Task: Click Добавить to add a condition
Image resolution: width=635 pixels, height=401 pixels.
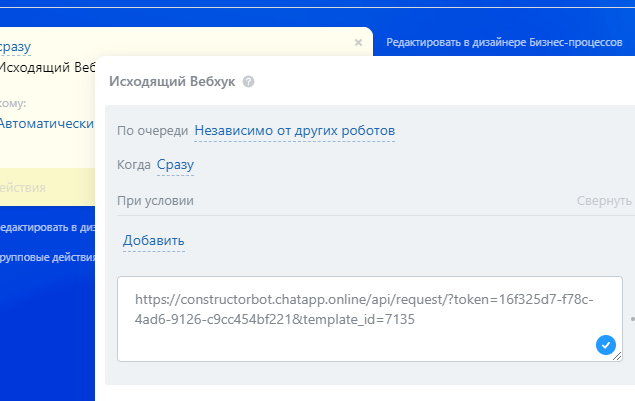Action: [153, 241]
